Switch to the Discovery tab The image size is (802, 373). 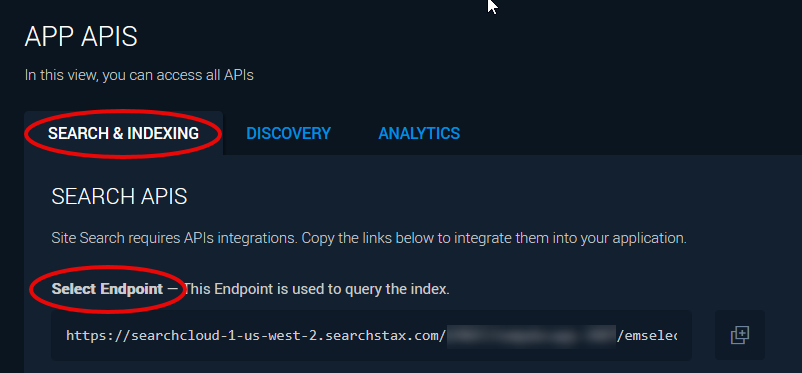288,134
